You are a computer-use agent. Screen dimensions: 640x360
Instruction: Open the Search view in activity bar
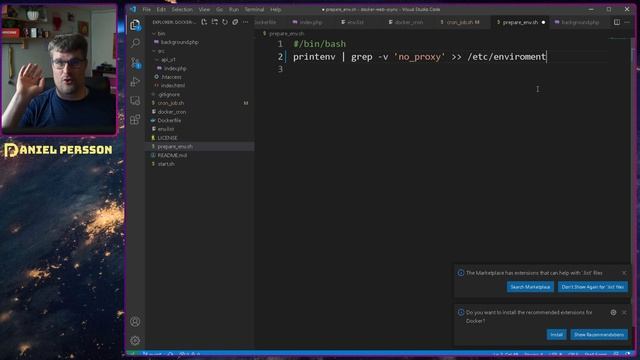(135, 43)
